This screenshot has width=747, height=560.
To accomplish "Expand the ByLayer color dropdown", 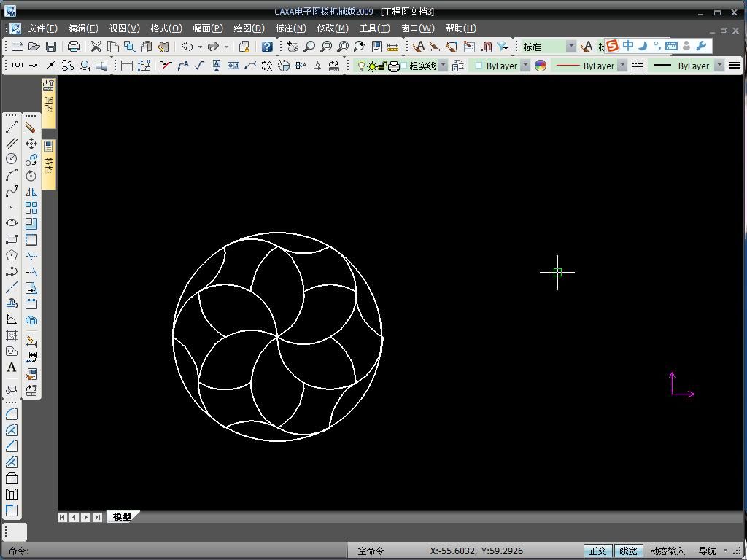I will 525,66.
